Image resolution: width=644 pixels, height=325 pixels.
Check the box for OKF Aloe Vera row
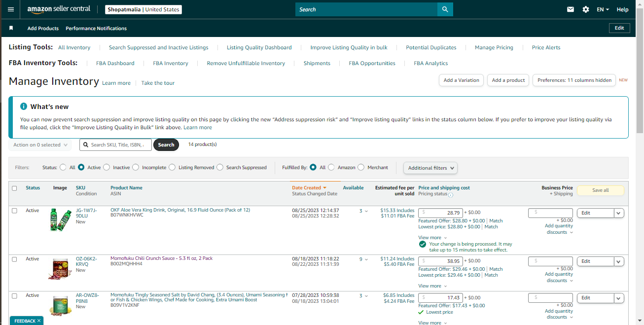(14, 211)
